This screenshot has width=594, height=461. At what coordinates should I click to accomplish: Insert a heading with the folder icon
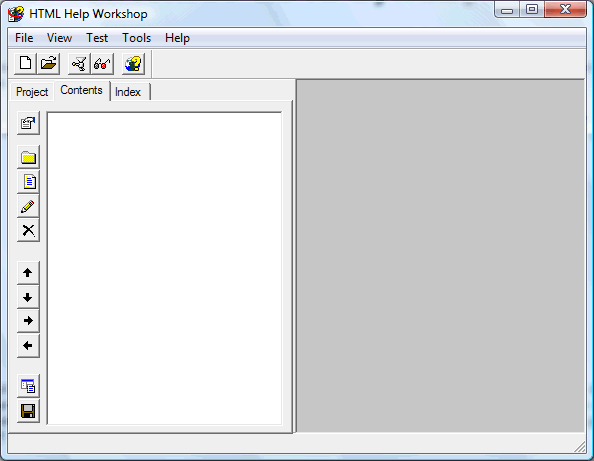28,157
